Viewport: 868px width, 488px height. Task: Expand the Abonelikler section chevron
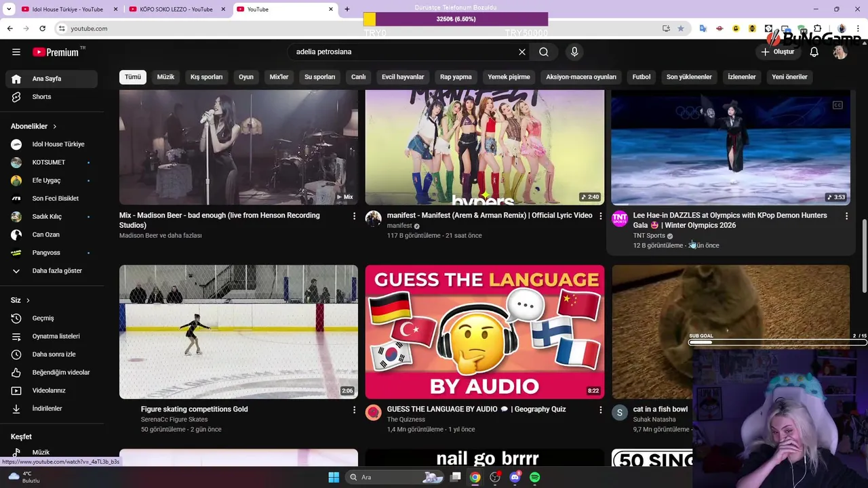(x=55, y=127)
